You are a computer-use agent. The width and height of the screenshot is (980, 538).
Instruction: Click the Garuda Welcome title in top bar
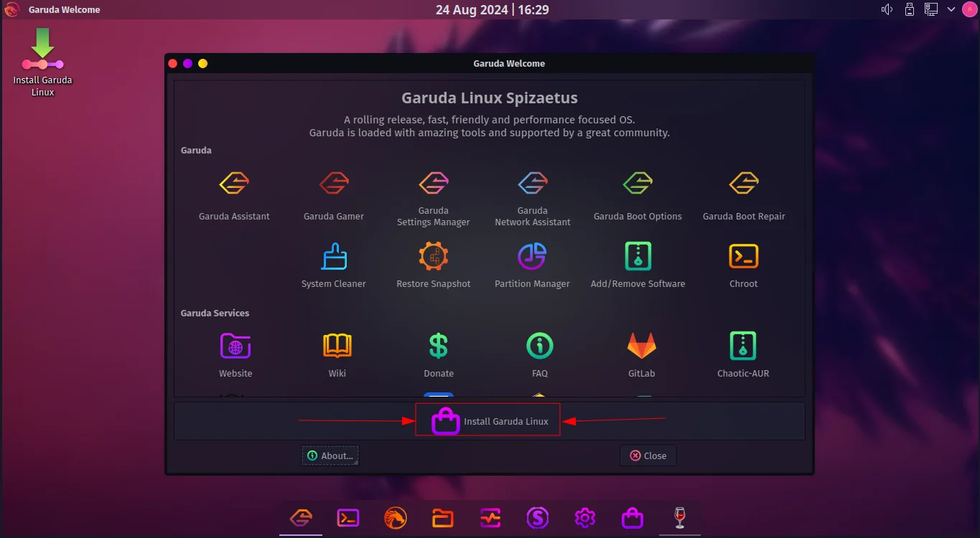coord(65,10)
